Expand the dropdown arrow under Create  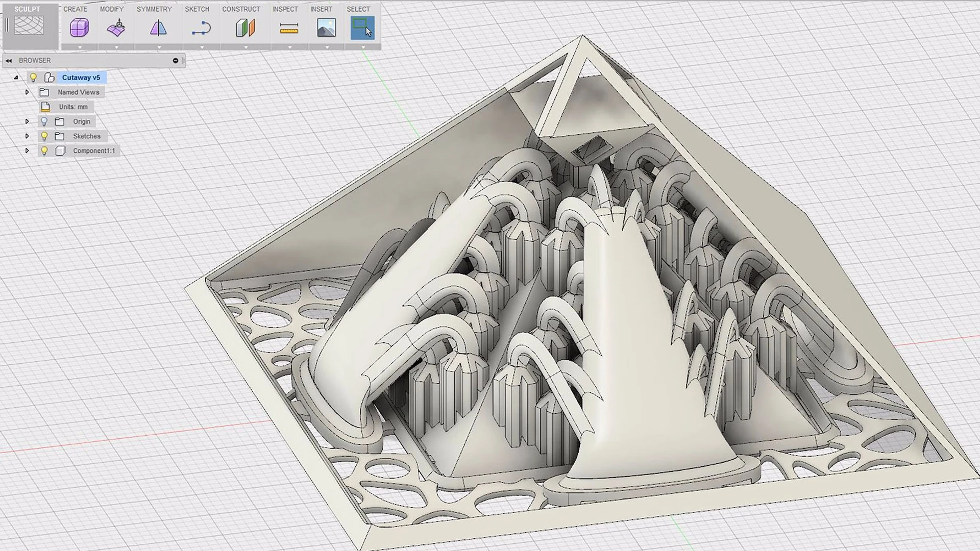coord(80,47)
